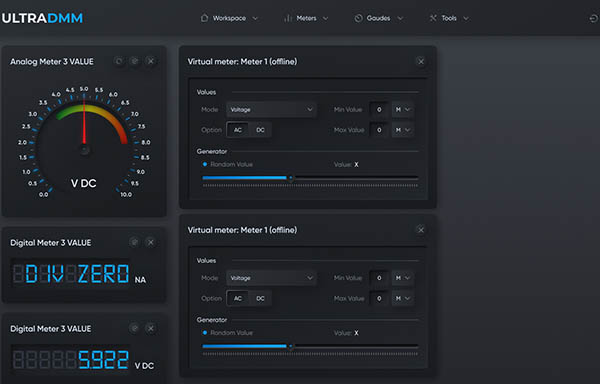The height and width of the screenshot is (384, 600).
Task: Open Min Value unit dropdown, lower Virtual meter
Action: tap(403, 278)
